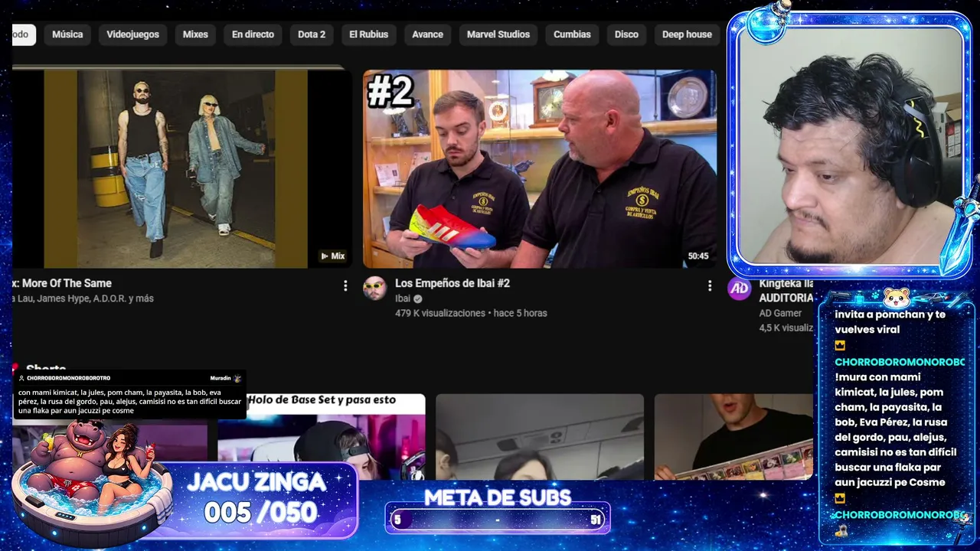Select the Deep house chip
Image resolution: width=980 pixels, height=551 pixels.
point(687,34)
